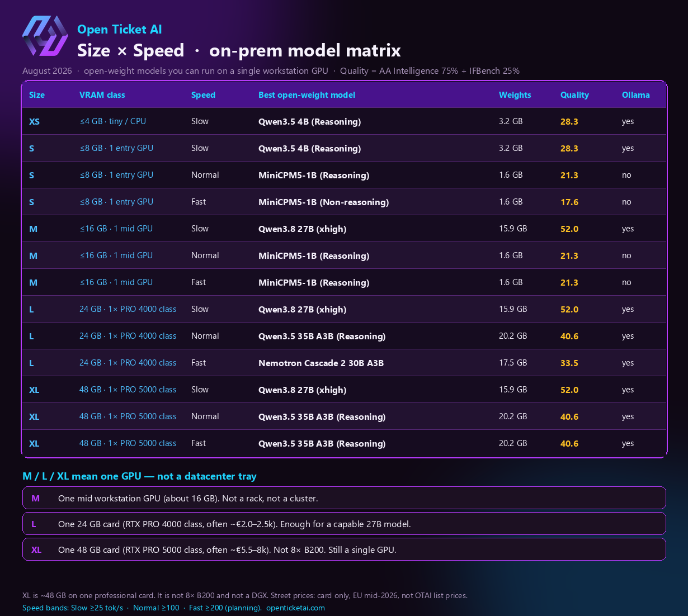Click the 'Size × Speed · on-prem model matrix' heading

coord(239,50)
